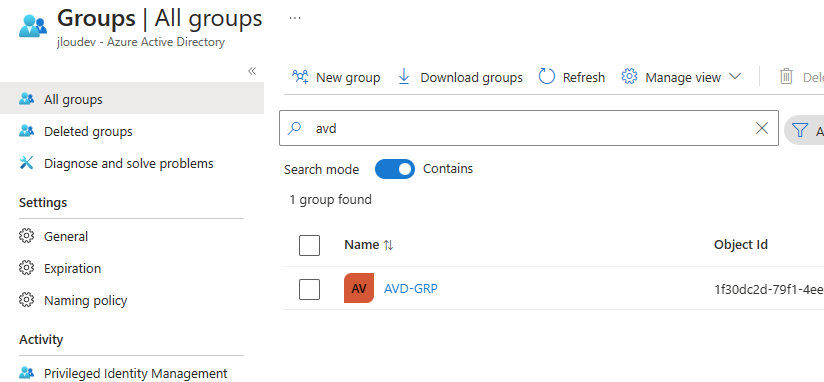The height and width of the screenshot is (382, 824).
Task: Click the Groups header icon
Action: click(x=33, y=26)
